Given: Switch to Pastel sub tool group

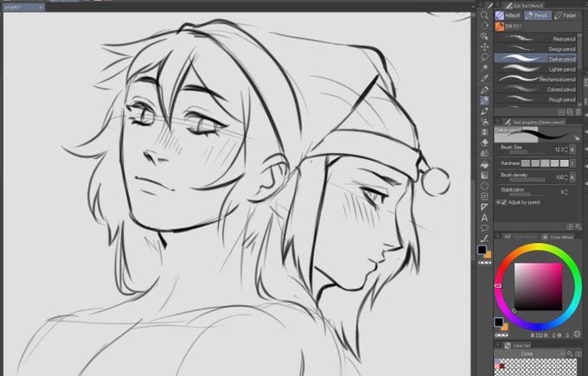Looking at the screenshot, I should (566, 16).
